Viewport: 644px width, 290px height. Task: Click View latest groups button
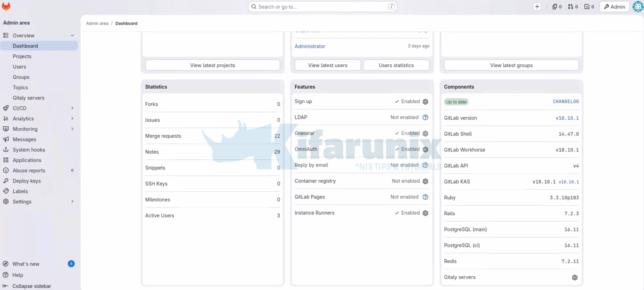click(x=512, y=65)
